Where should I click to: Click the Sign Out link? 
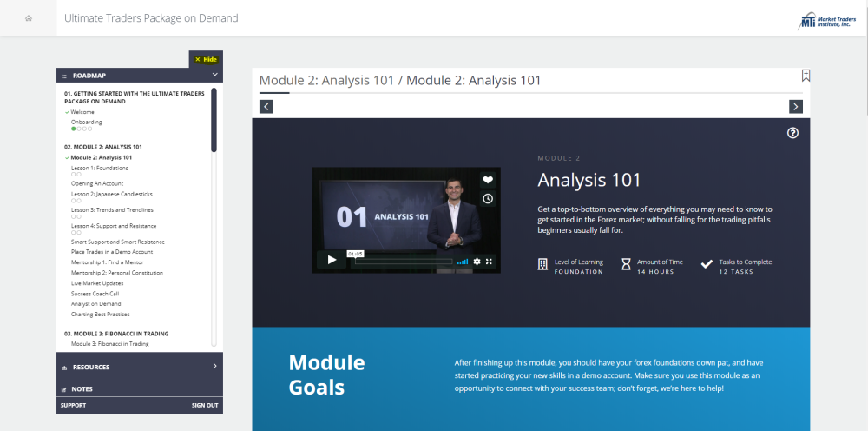205,406
